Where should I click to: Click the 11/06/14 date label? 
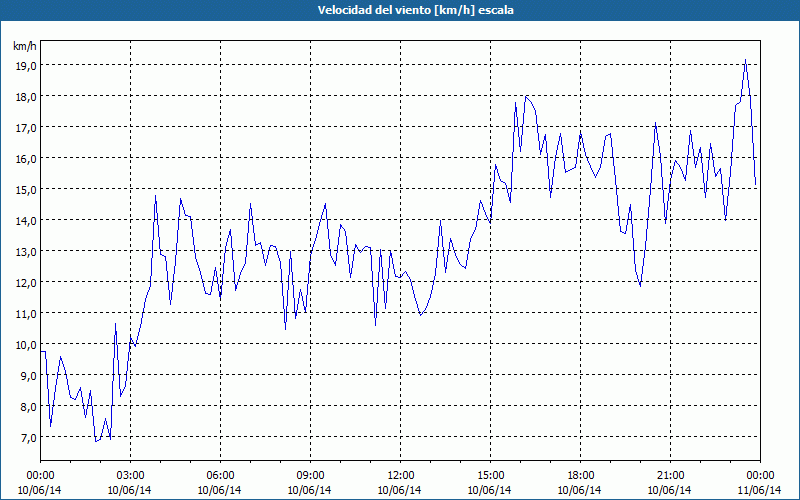click(x=760, y=490)
